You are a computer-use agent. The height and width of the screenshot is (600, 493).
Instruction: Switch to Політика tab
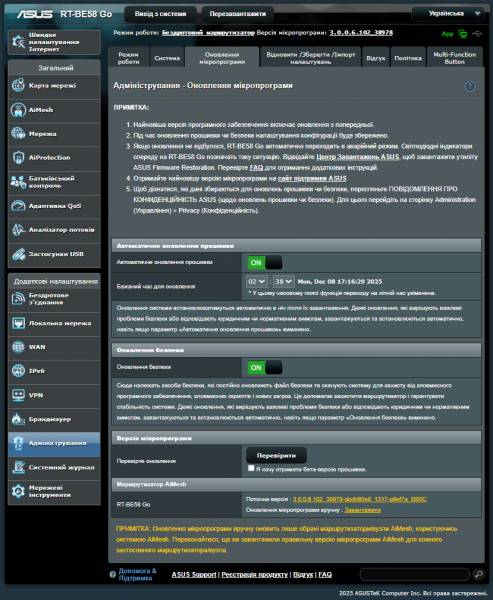(x=408, y=58)
